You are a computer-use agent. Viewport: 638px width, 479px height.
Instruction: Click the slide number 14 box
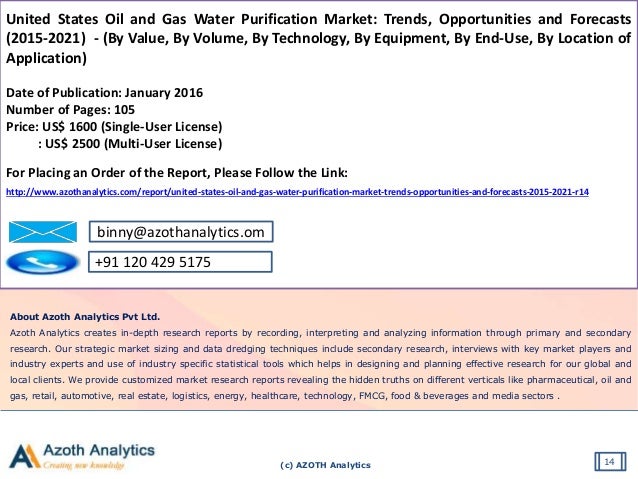point(610,462)
